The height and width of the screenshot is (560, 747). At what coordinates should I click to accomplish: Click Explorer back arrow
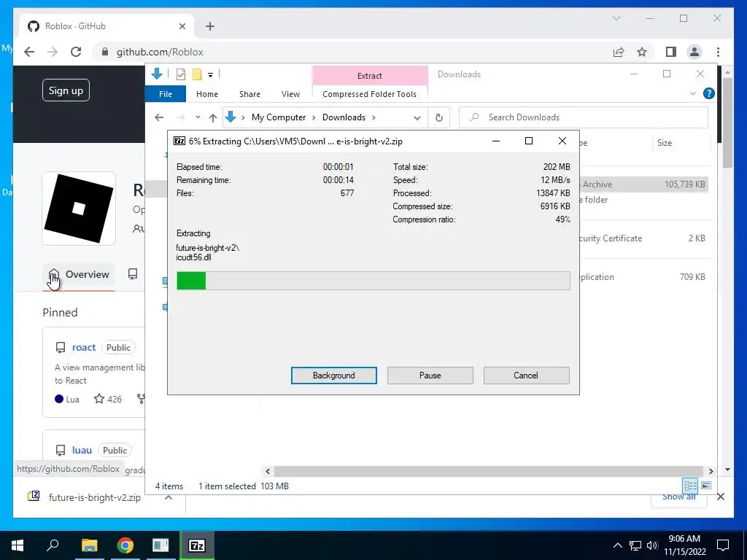pos(159,117)
